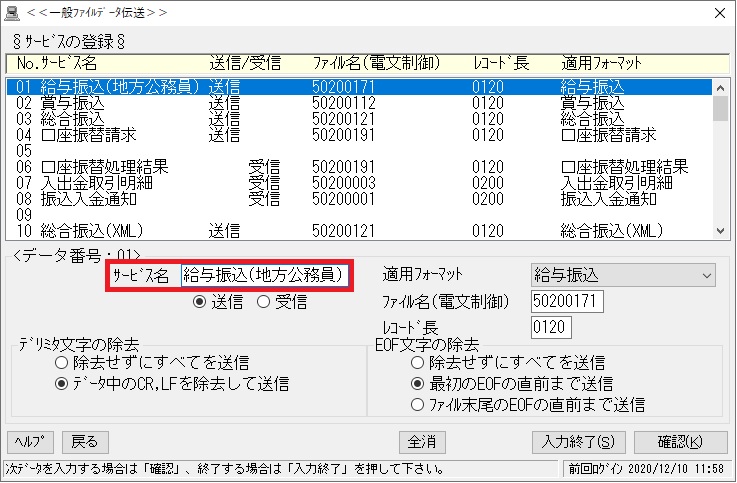Choose 除去せずにすべてを送信 under デリミタ文字の除去
The width and height of the screenshot is (737, 483).
[x=152, y=363]
